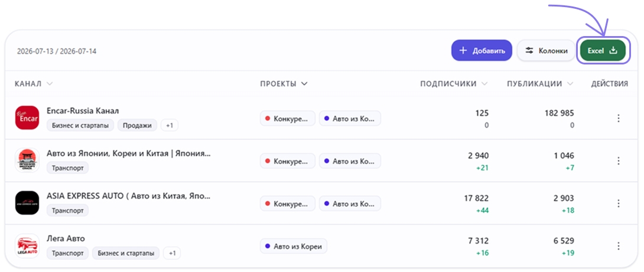Open actions menu for ASIA EXPRESS AUTO
Viewport: 644px width, 272px height.
618,203
